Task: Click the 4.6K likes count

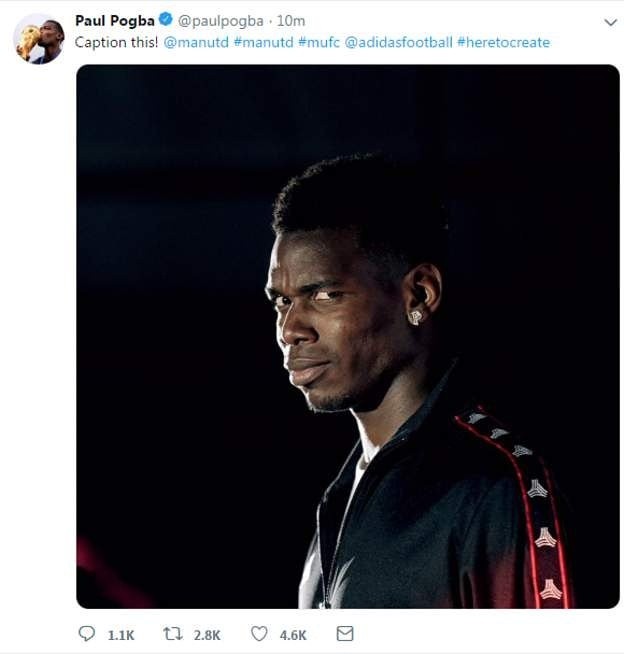Action: 293,635
